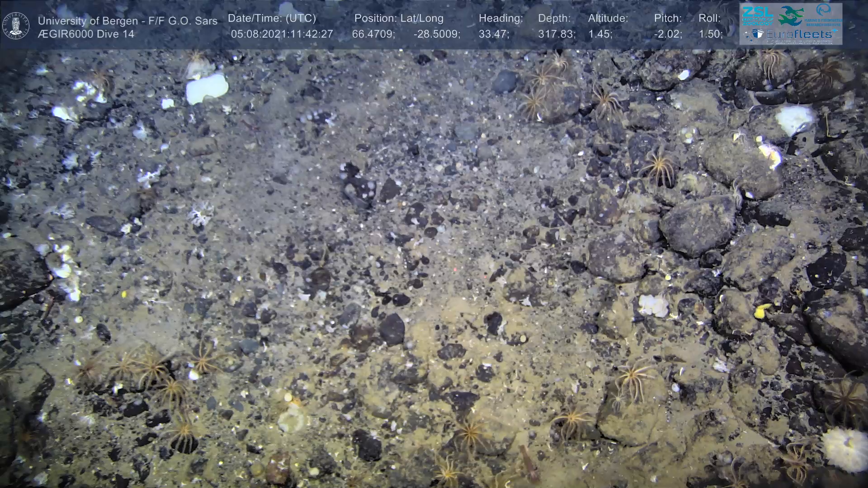Click the University of Bergen seal logo
This screenshot has height=488, width=868.
click(x=16, y=25)
